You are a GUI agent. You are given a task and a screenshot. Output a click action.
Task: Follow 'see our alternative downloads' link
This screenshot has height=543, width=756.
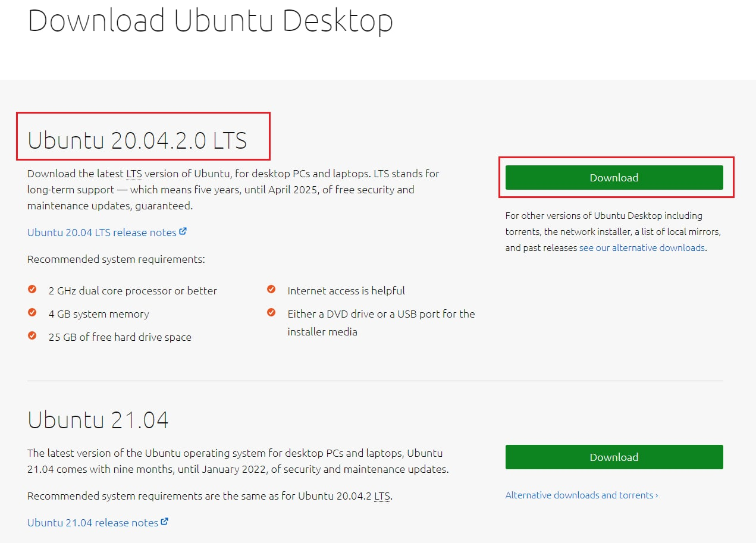pyautogui.click(x=642, y=247)
